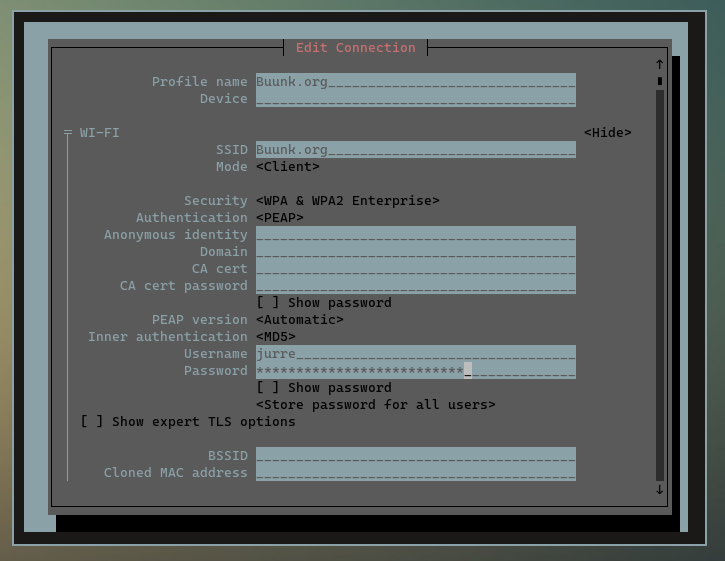This screenshot has height=561, width=725.
Task: Open the PEAP version Automatic dropdown
Action: click(300, 320)
